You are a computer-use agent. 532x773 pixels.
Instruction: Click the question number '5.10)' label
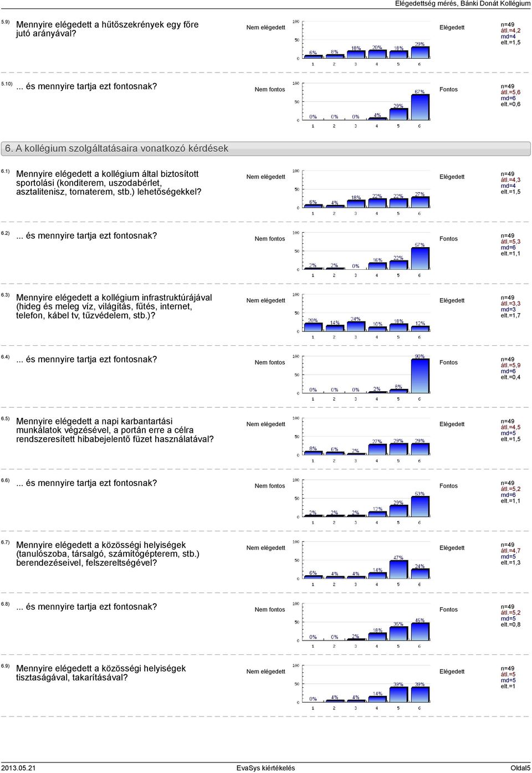coord(7,84)
